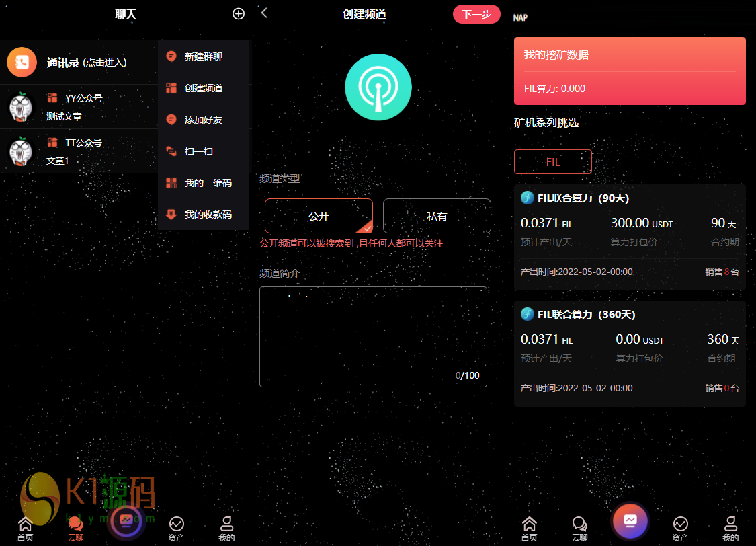Open the TT公众号 conversation title
756x546 pixels.
[84, 143]
